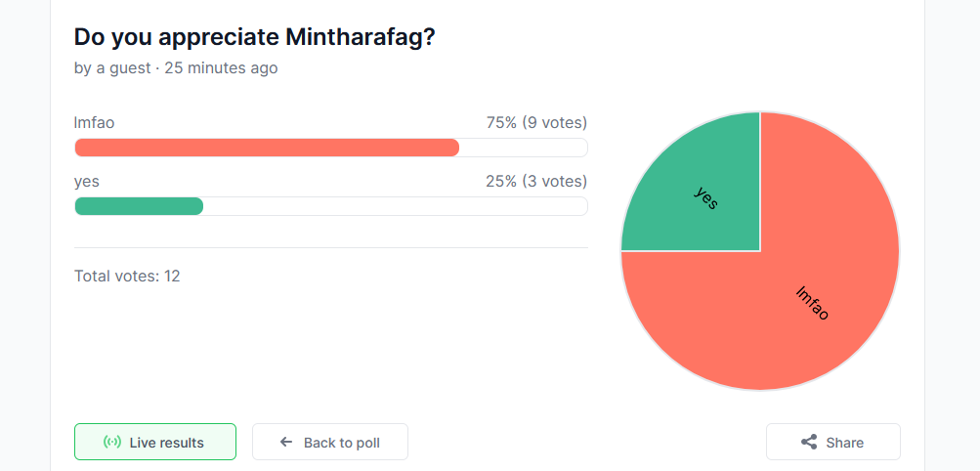This screenshot has height=471, width=980.
Task: Click the red lmfao pie slice
Action: (813, 293)
